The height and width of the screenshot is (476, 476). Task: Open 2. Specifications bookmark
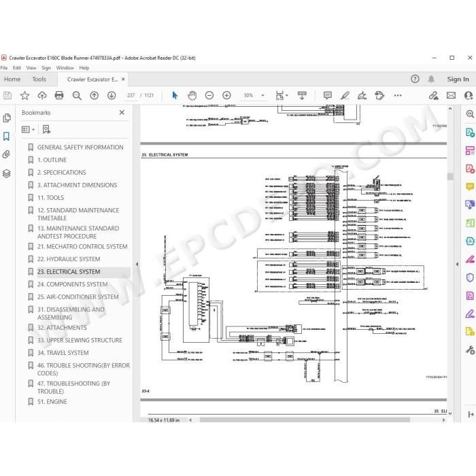[x=61, y=173]
